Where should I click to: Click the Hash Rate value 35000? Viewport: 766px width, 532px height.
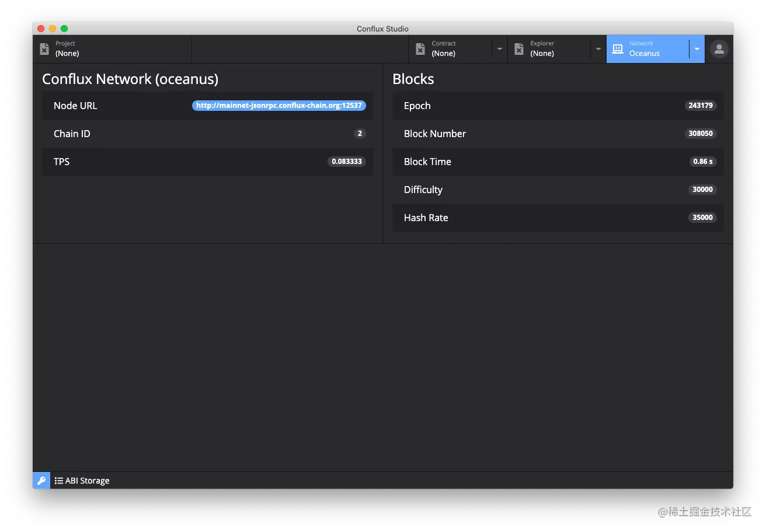(702, 218)
